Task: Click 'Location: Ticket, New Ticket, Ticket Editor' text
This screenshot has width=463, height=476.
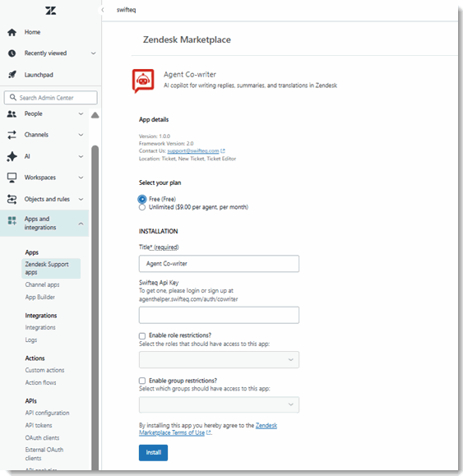Action: click(x=188, y=159)
